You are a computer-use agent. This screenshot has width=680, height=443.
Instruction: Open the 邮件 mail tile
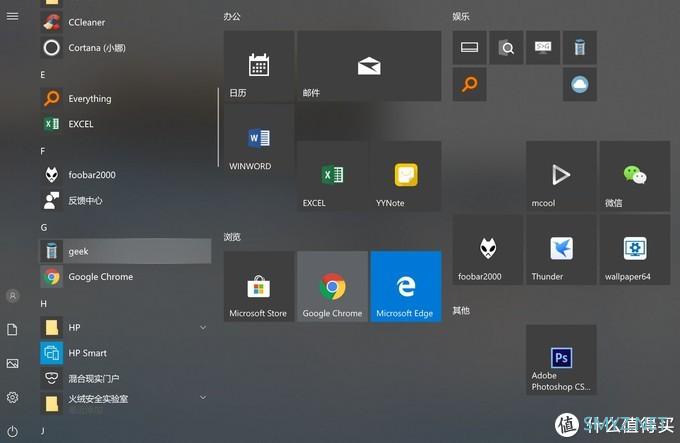[x=369, y=66]
